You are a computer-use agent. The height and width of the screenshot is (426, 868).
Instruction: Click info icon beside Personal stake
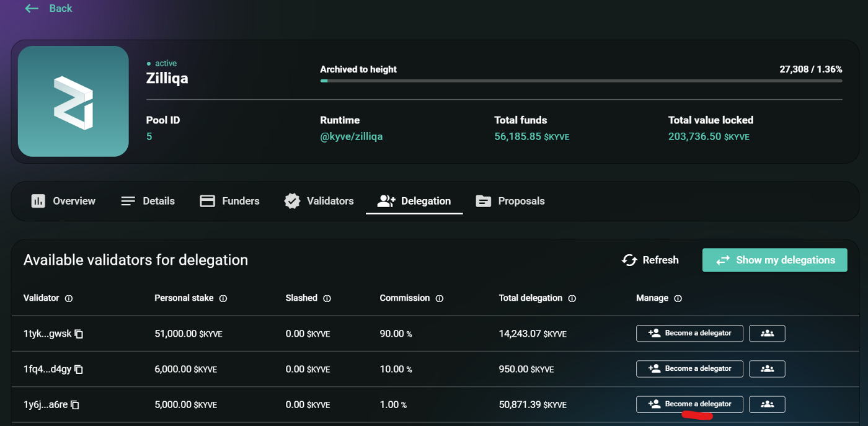pos(223,298)
